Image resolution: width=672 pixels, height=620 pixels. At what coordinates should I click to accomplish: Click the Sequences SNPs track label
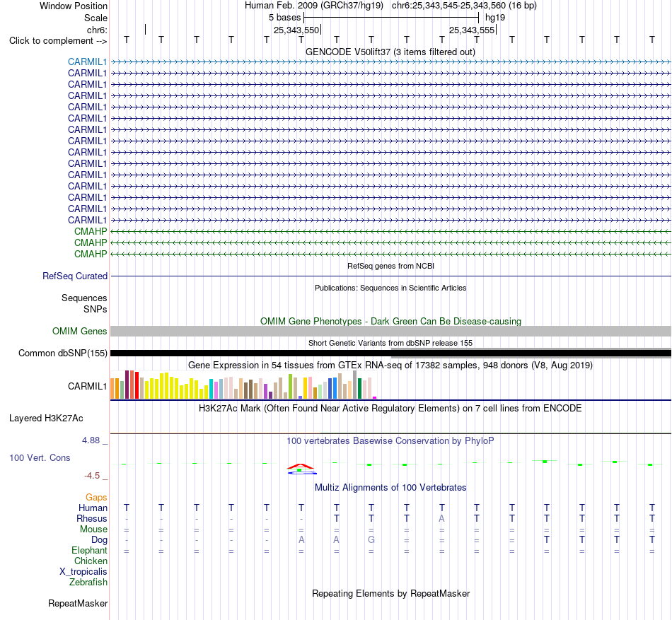[x=84, y=303]
